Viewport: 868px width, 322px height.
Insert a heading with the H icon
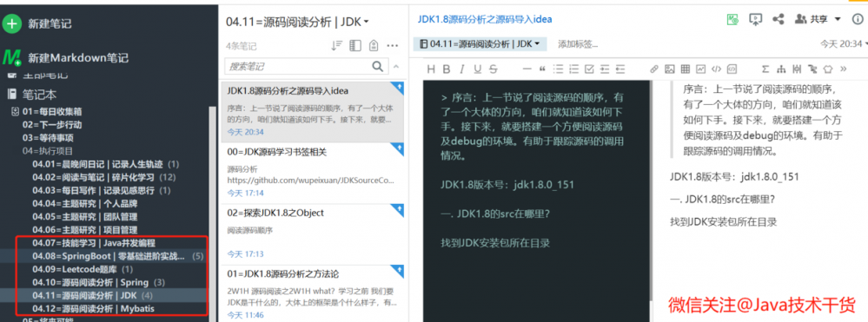click(431, 69)
